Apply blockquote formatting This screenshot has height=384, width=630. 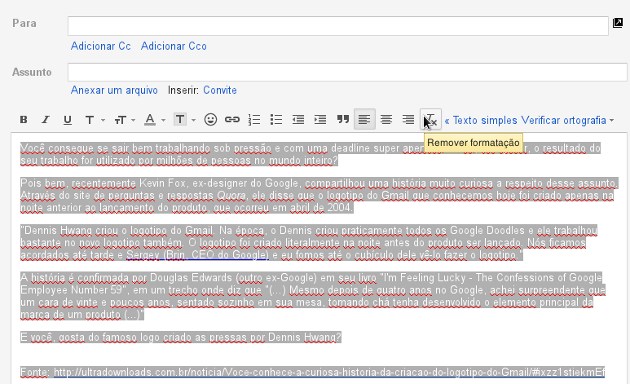pos(342,119)
